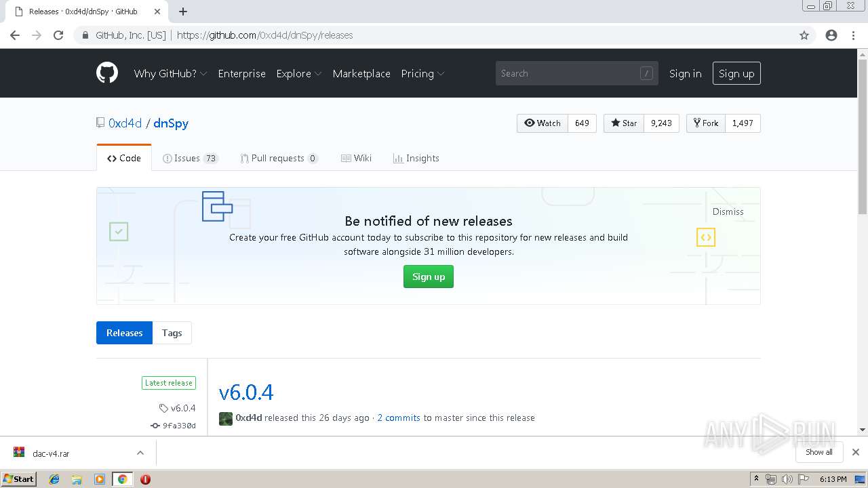Switch to Issues tab
The height and width of the screenshot is (488, 868).
(x=191, y=158)
